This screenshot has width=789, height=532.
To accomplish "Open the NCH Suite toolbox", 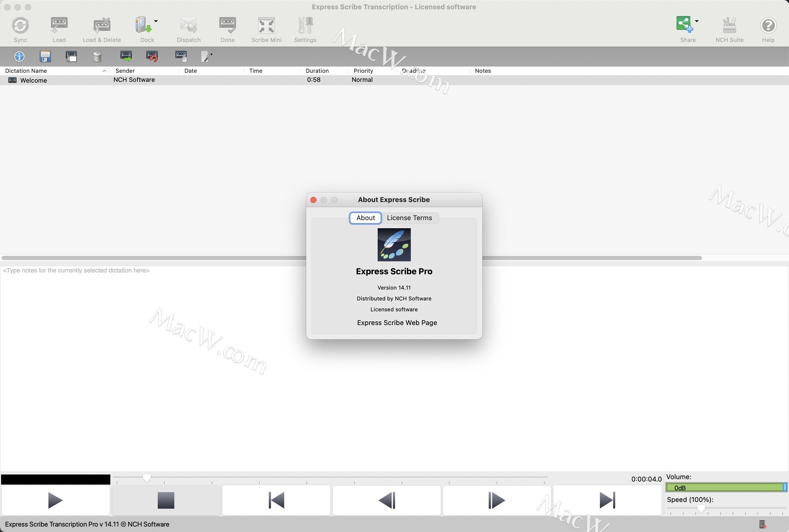I will [x=729, y=26].
